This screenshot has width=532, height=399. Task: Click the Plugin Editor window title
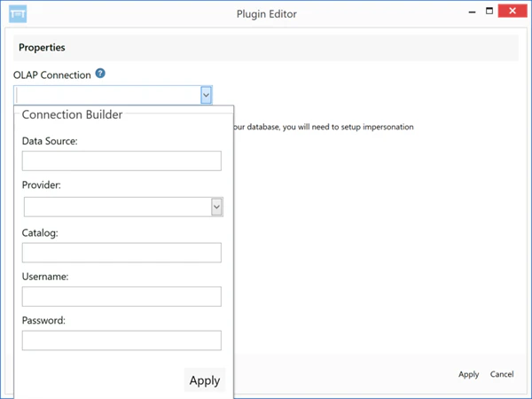point(266,14)
